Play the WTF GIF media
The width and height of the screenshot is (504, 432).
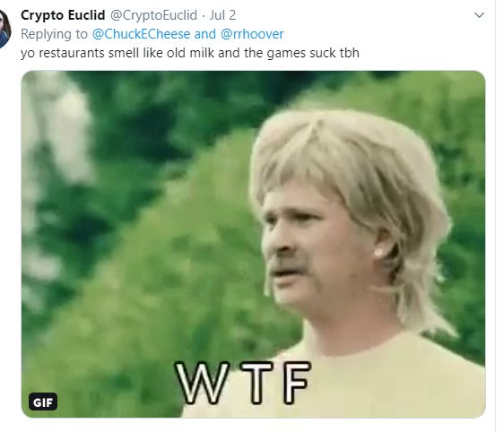pyautogui.click(x=253, y=244)
